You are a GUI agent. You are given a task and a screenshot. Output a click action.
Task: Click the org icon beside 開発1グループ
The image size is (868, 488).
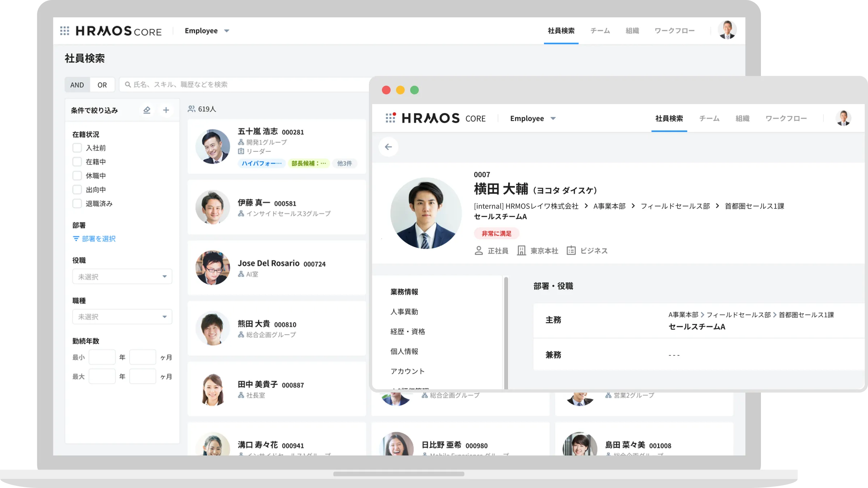click(x=241, y=142)
